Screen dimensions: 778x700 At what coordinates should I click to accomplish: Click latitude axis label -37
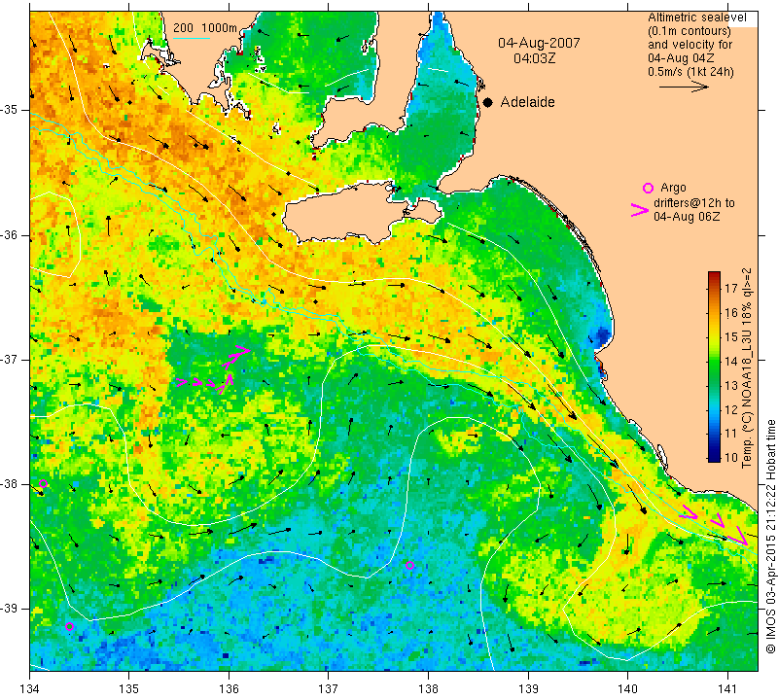[10, 359]
